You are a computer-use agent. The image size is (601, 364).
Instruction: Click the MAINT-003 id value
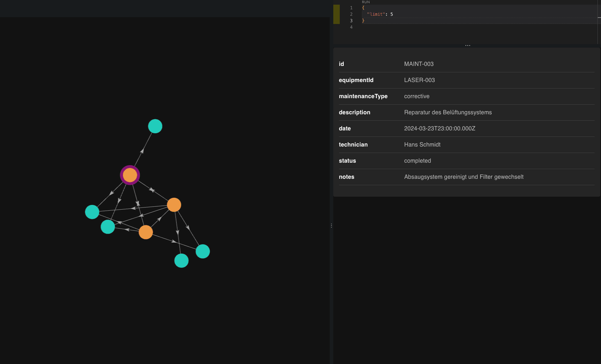[419, 64]
